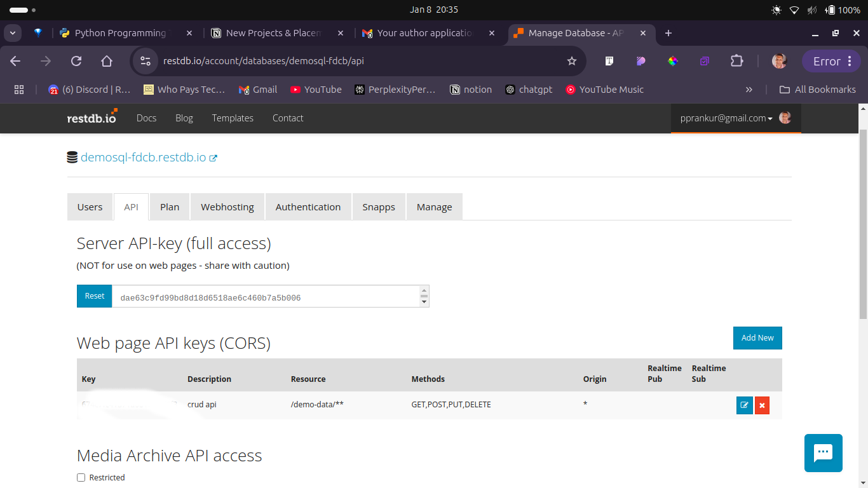
Task: Click down arrow in API-key field scrollbar
Action: coord(424,302)
